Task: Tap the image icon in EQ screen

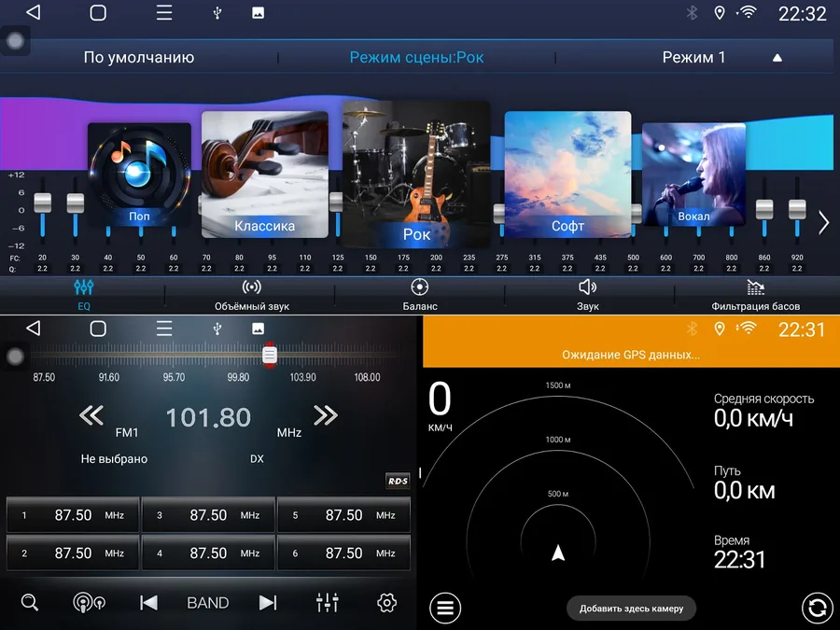Action: click(258, 13)
